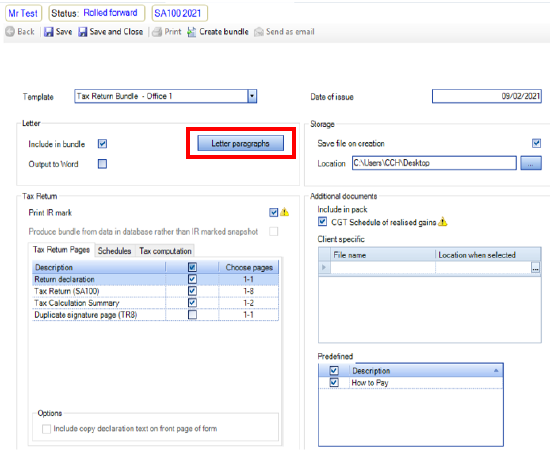This screenshot has width=550, height=451.
Task: Switch to the Schedules tab
Action: point(114,251)
